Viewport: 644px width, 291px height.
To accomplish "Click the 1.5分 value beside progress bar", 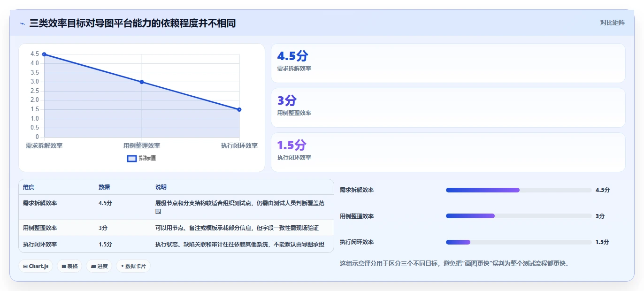I will click(x=602, y=242).
